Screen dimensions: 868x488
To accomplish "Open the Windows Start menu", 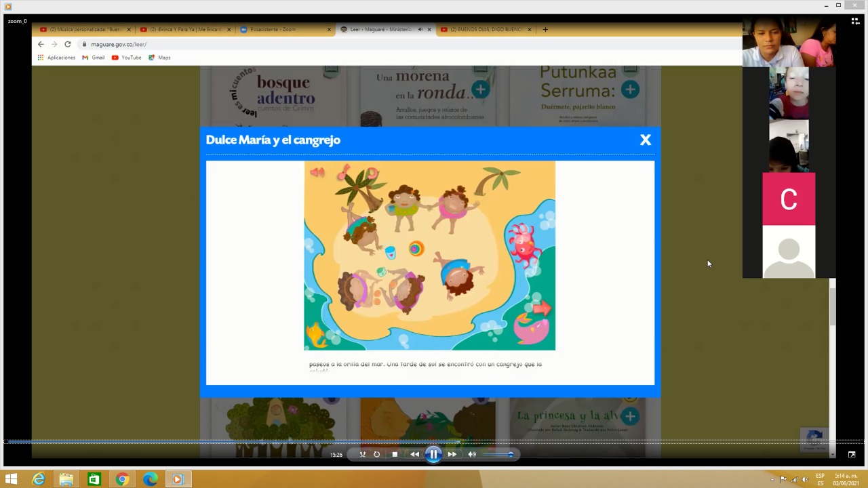I will (x=12, y=479).
